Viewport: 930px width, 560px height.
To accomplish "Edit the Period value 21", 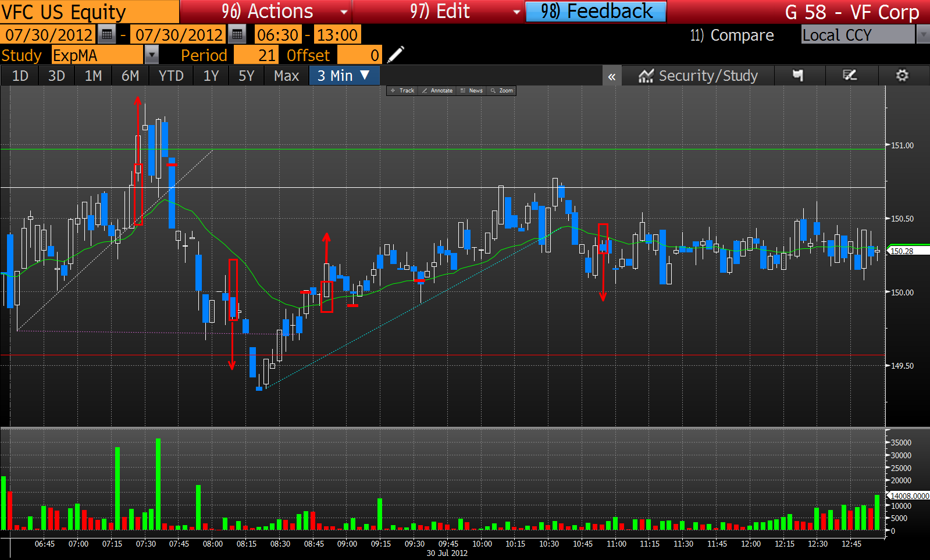I will pyautogui.click(x=255, y=55).
